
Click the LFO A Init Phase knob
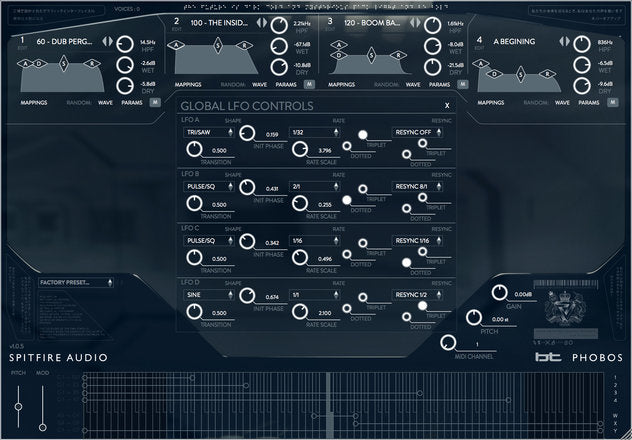click(x=246, y=134)
